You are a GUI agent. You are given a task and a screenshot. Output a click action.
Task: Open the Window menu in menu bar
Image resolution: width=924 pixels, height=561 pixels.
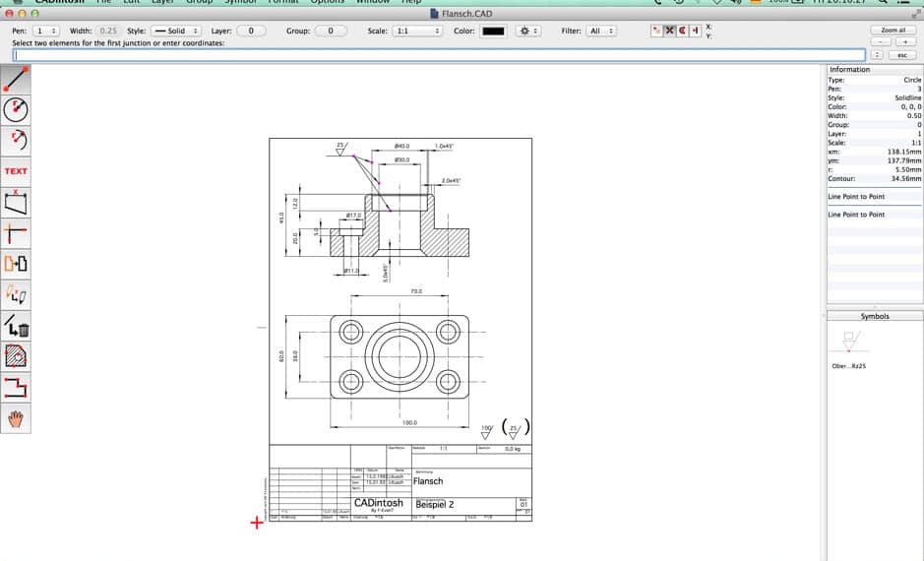(372, 2)
